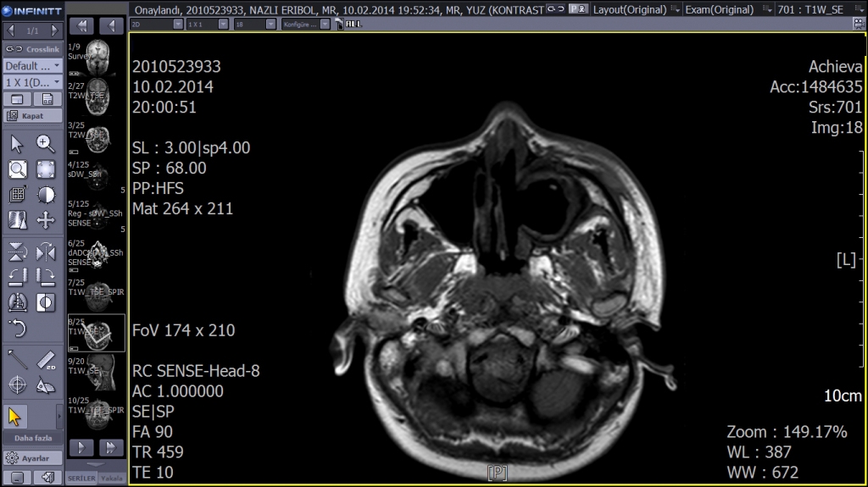The width and height of the screenshot is (868, 487).
Task: Flip the image vertically
Action: point(17,252)
